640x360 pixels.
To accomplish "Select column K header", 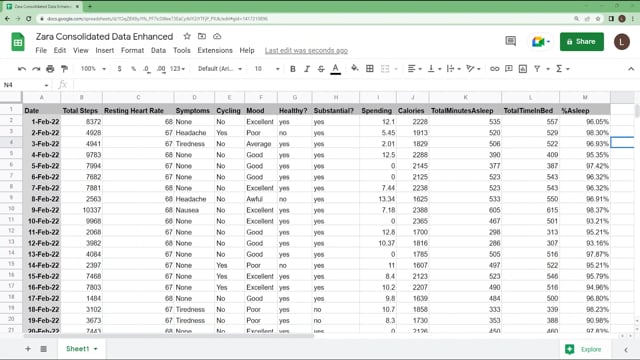I will tap(465, 97).
